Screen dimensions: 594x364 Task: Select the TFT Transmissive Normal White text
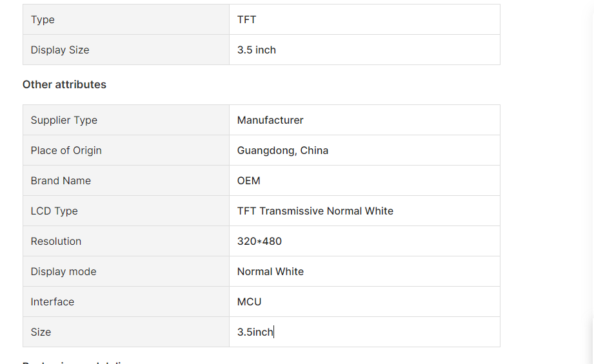pyautogui.click(x=315, y=211)
